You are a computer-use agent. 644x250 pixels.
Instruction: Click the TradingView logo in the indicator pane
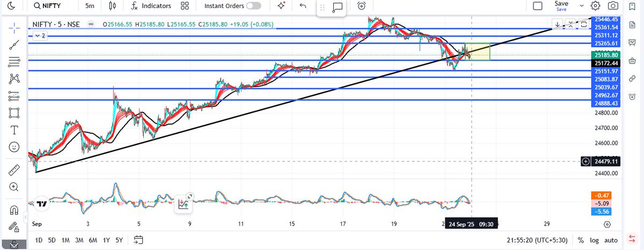pyautogui.click(x=41, y=204)
